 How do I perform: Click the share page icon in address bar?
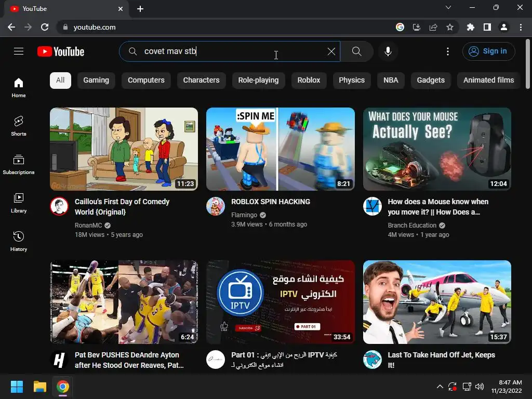coord(433,27)
